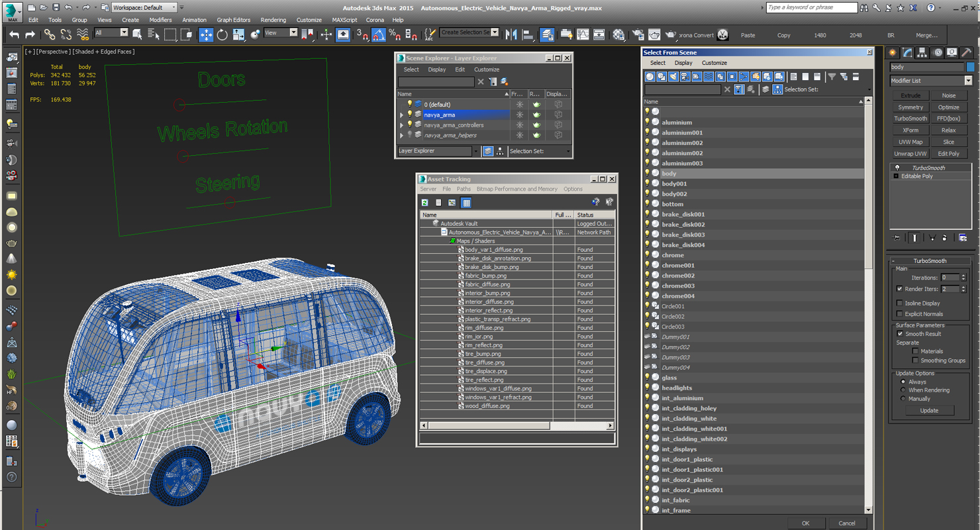
Task: Click the Iterations spinner arrows
Action: point(963,278)
